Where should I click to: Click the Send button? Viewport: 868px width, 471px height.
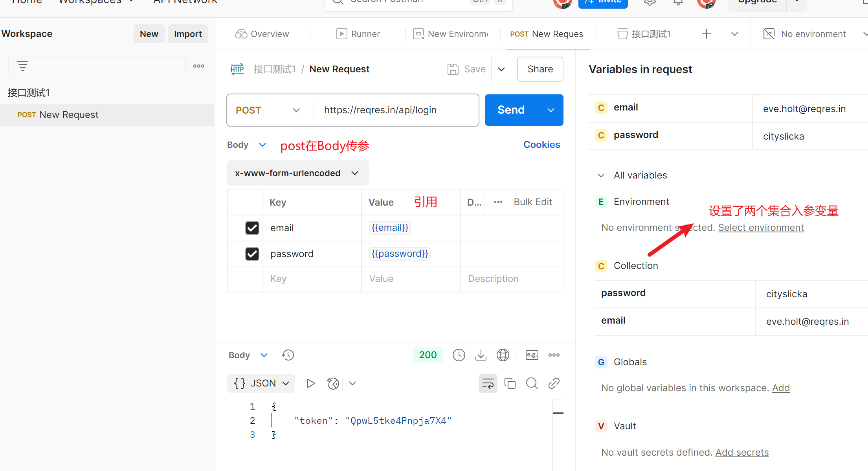[511, 110]
